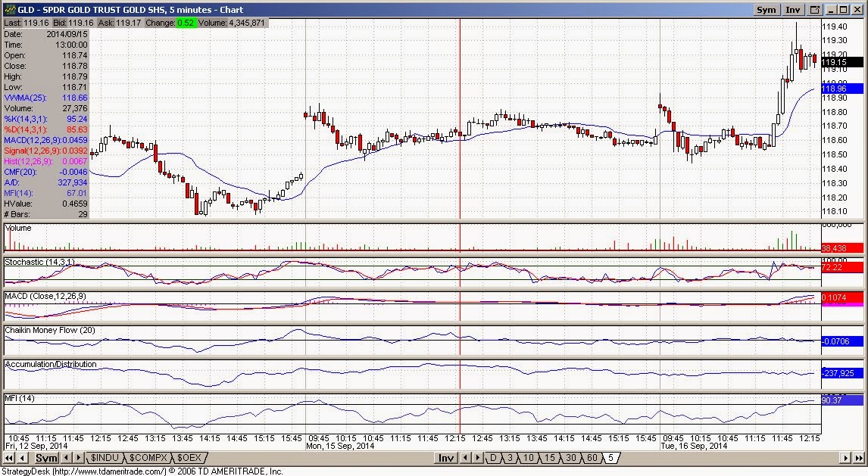Click the blue 118.96 VWMA value tag
Image resolution: width=868 pixels, height=476 pixels.
tap(842, 89)
